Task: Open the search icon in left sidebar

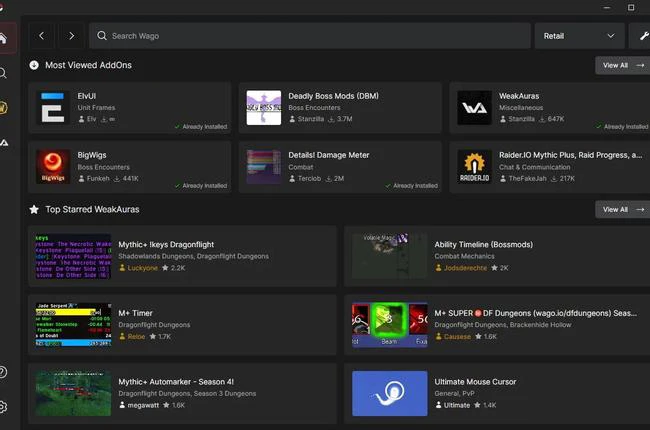Action: (x=3, y=73)
